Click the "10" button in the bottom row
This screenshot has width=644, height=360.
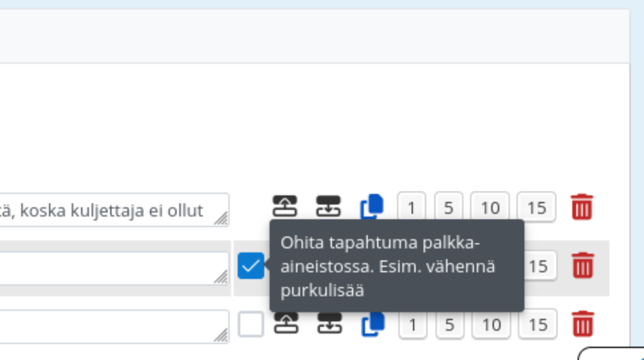[x=491, y=325]
